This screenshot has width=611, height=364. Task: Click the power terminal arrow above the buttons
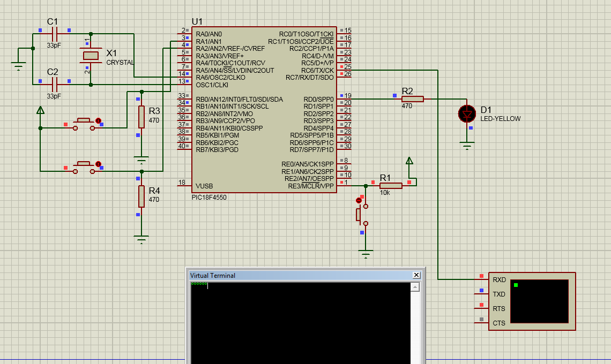(x=40, y=111)
